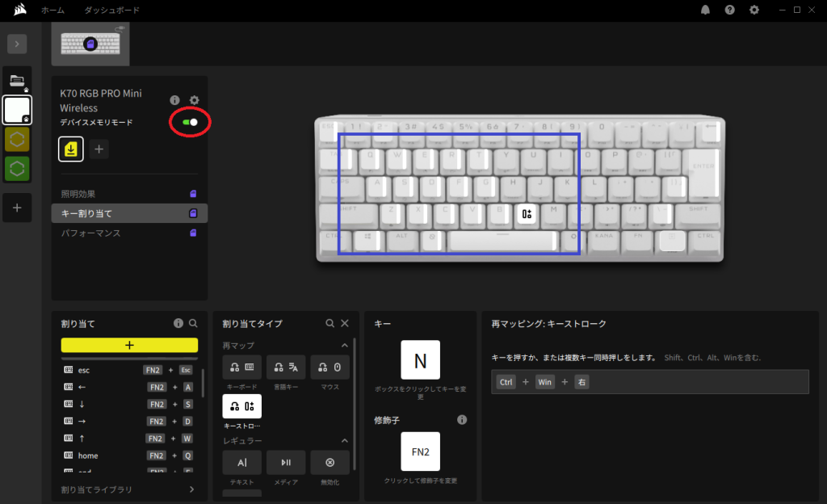
Task: Open パフォーマンス section
Action: [129, 233]
